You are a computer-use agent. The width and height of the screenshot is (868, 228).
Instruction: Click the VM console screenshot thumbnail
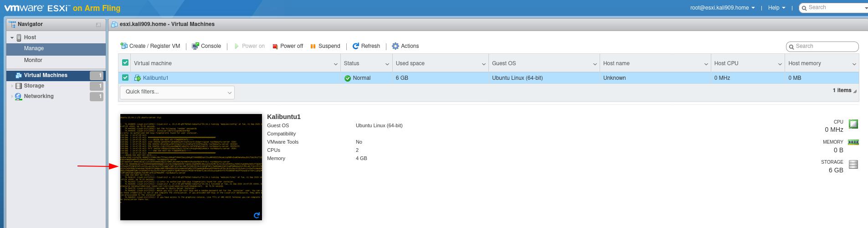(191, 167)
